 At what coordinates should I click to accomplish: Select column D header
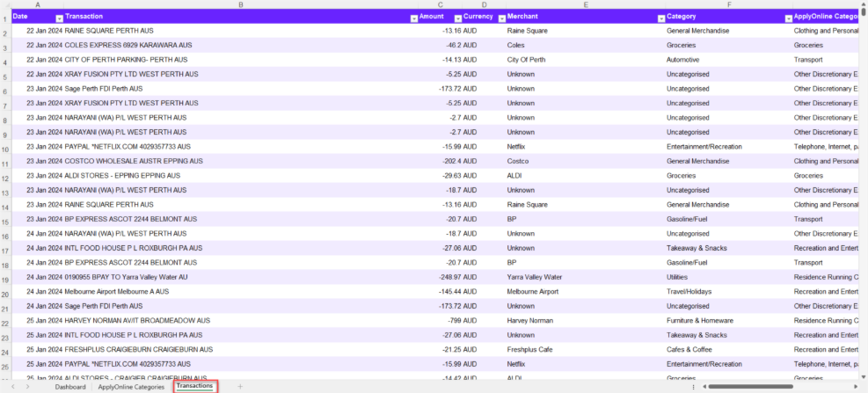[x=484, y=4]
